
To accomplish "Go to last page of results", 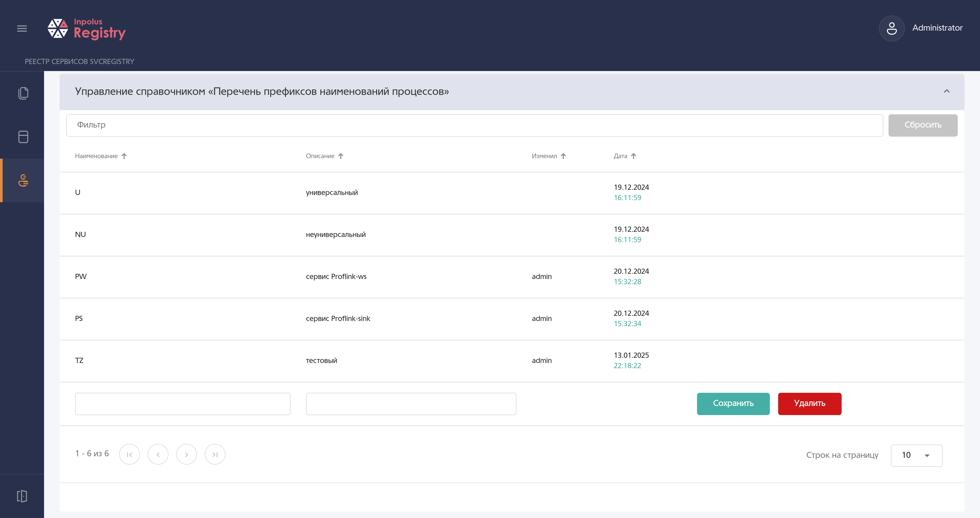I will pos(215,454).
